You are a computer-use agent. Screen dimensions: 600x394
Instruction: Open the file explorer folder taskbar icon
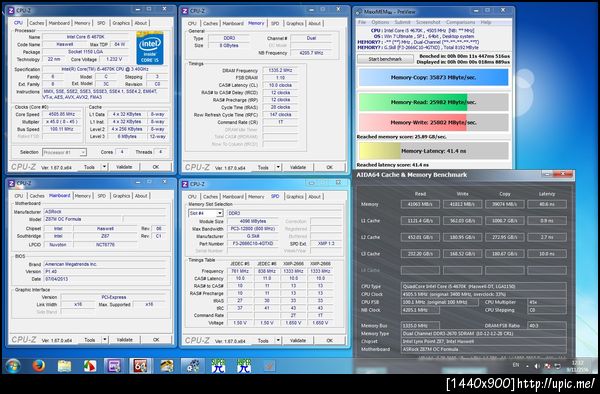pyautogui.click(x=64, y=366)
